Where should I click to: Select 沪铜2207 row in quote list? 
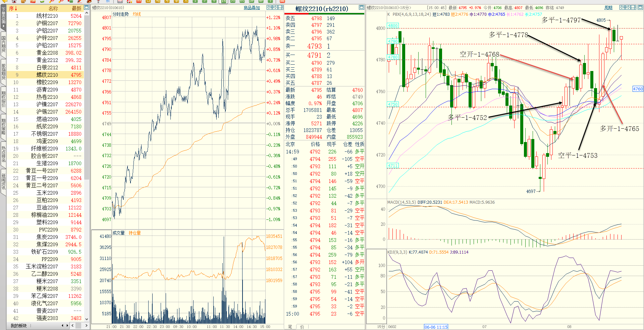tap(45, 23)
